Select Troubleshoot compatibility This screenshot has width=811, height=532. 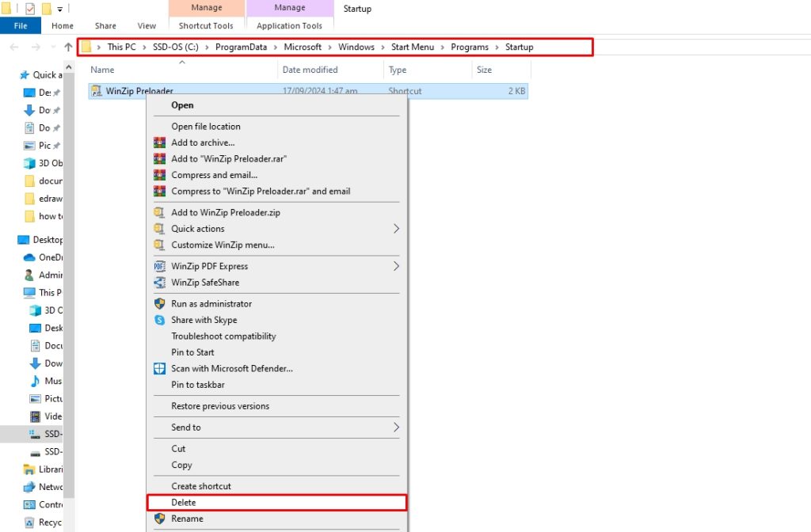(x=276, y=336)
